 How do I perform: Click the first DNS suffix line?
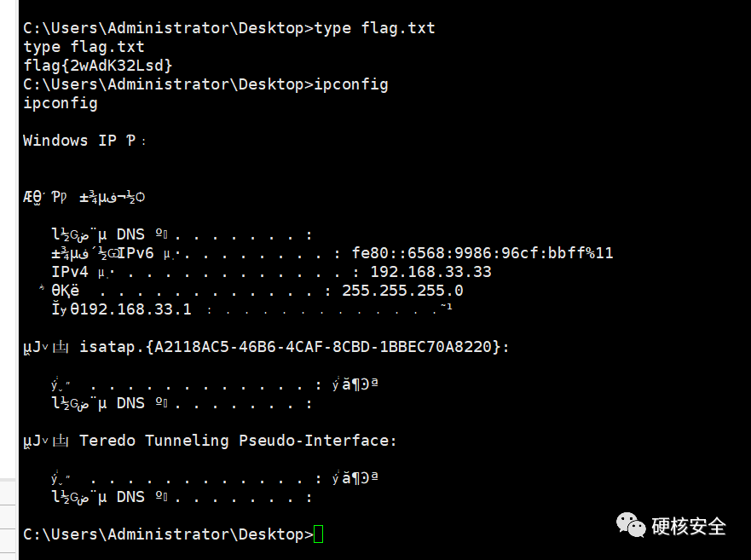click(182, 234)
